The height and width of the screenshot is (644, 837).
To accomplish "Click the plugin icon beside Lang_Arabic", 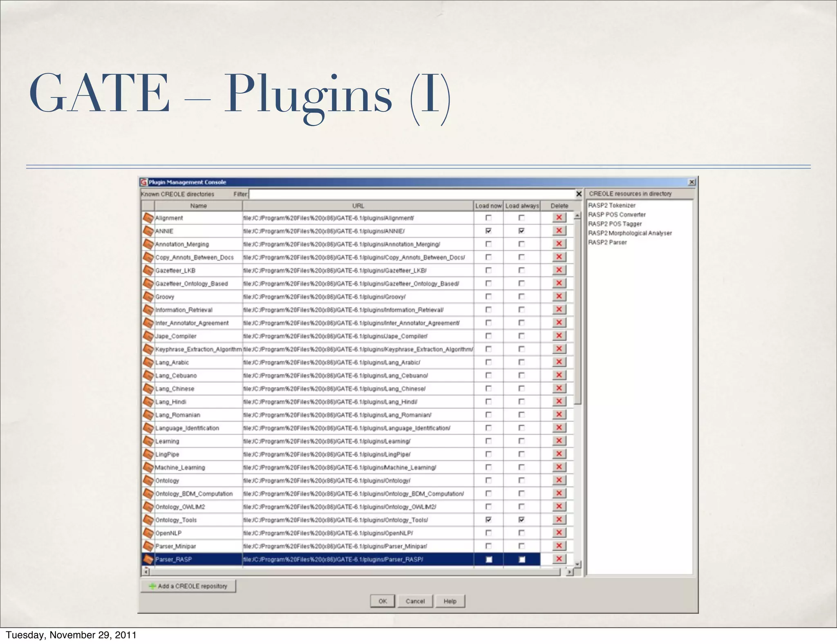I will tap(148, 362).
